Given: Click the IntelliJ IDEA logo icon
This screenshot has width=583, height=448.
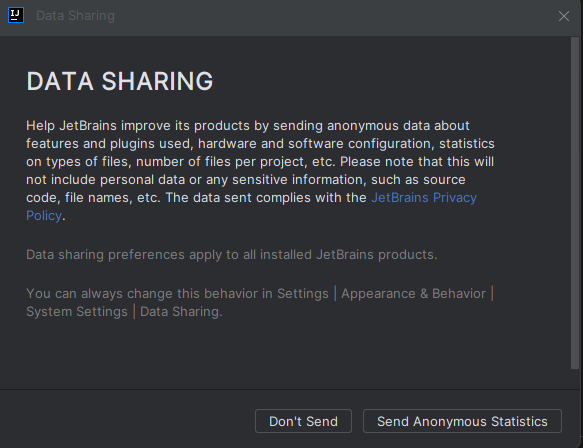Looking at the screenshot, I should 16,15.
